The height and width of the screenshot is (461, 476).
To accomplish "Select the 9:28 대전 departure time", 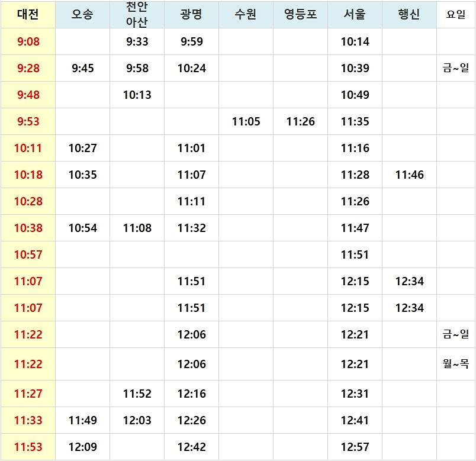I will 28,68.
